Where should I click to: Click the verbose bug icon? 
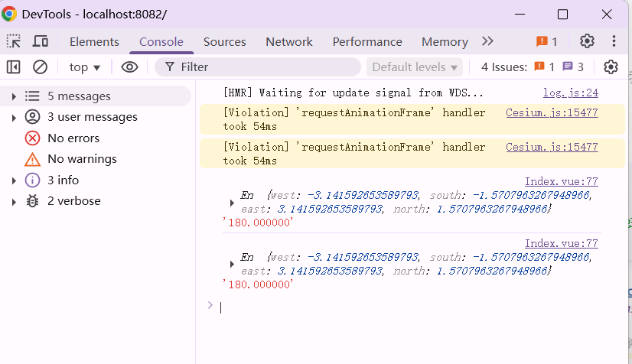coord(32,201)
